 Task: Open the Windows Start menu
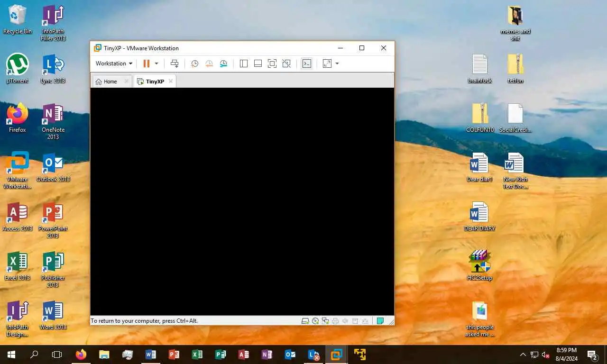pos(11,355)
